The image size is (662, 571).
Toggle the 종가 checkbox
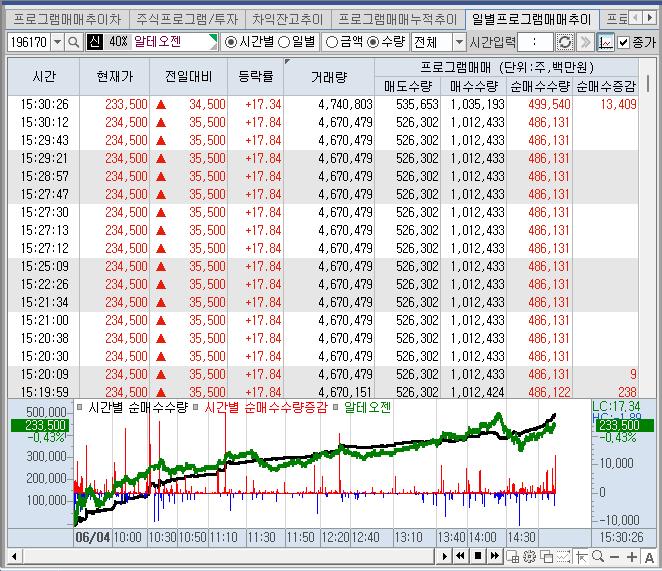tap(623, 42)
